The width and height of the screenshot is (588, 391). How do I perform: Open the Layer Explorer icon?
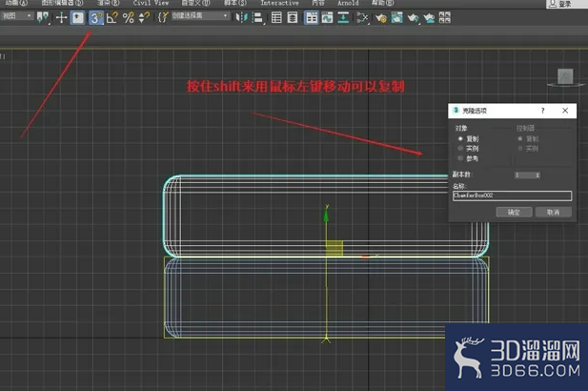point(293,17)
